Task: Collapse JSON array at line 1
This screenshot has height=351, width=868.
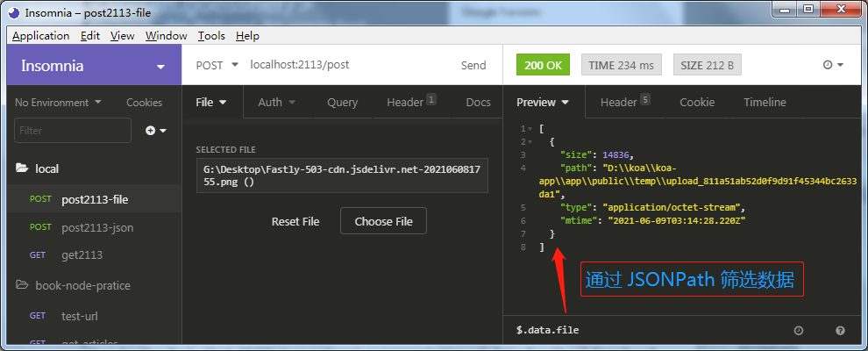Action: point(530,129)
